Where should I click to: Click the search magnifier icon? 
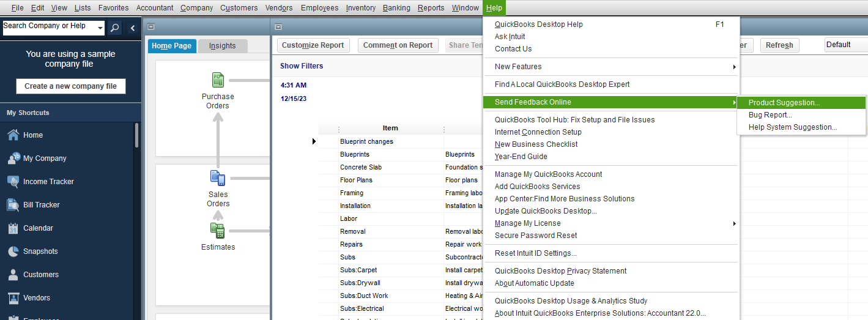pyautogui.click(x=114, y=28)
